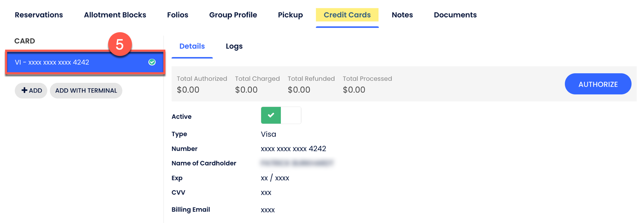Click the Add With Terminal button

tap(86, 91)
